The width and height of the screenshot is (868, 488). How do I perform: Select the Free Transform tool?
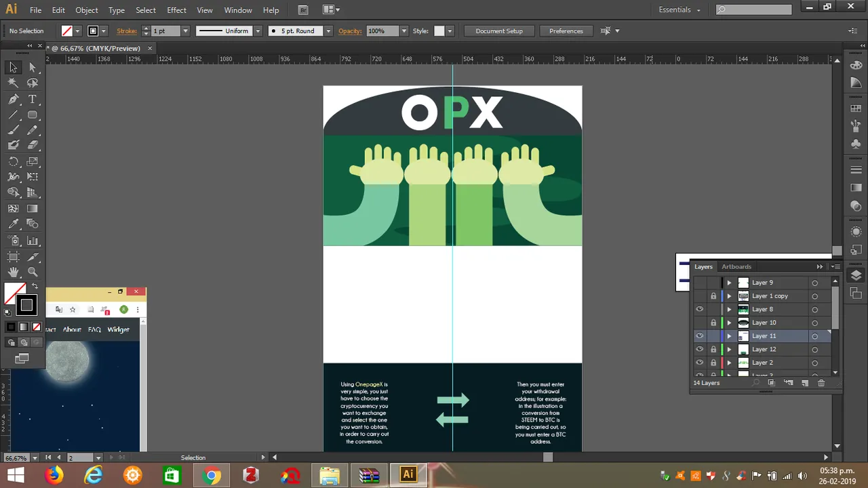point(32,177)
